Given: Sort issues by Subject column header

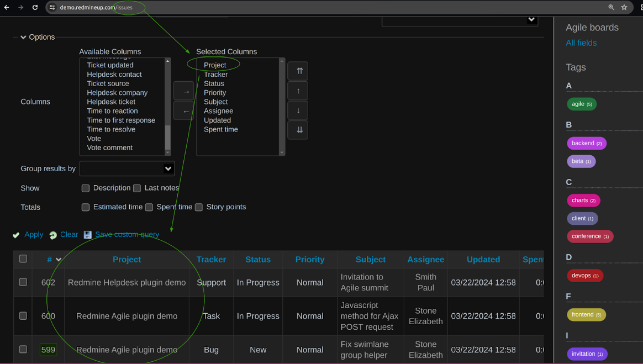Looking at the screenshot, I should (x=371, y=260).
